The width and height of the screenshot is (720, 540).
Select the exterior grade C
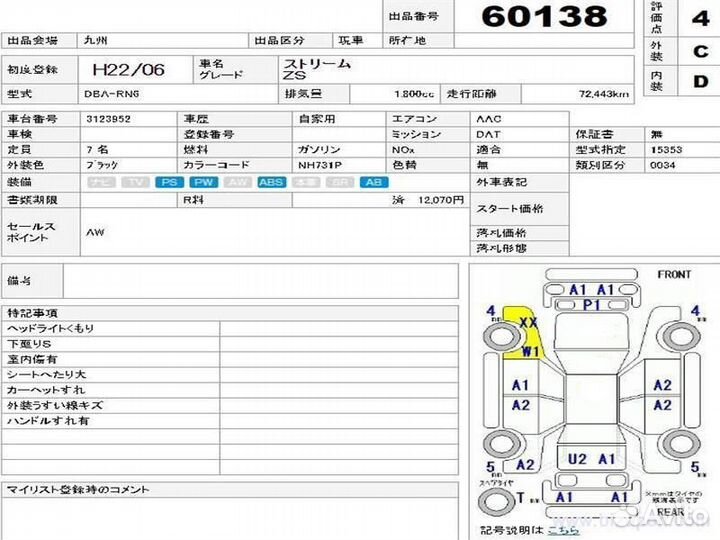[701, 51]
